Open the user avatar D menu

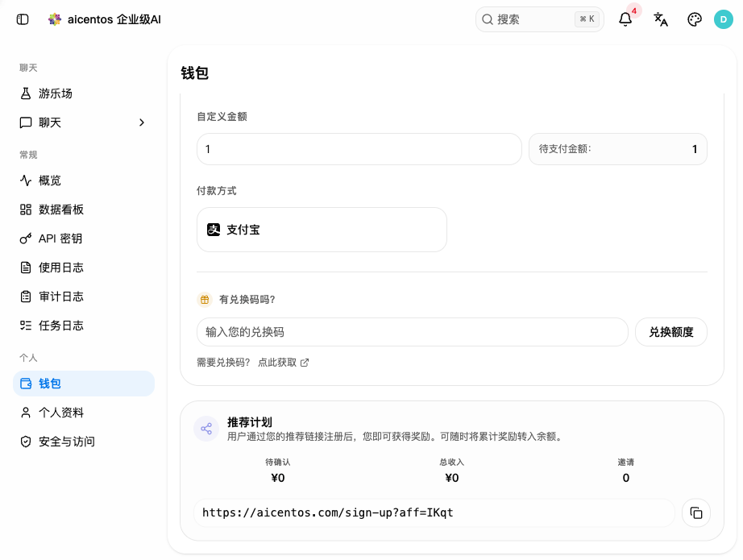tap(723, 19)
